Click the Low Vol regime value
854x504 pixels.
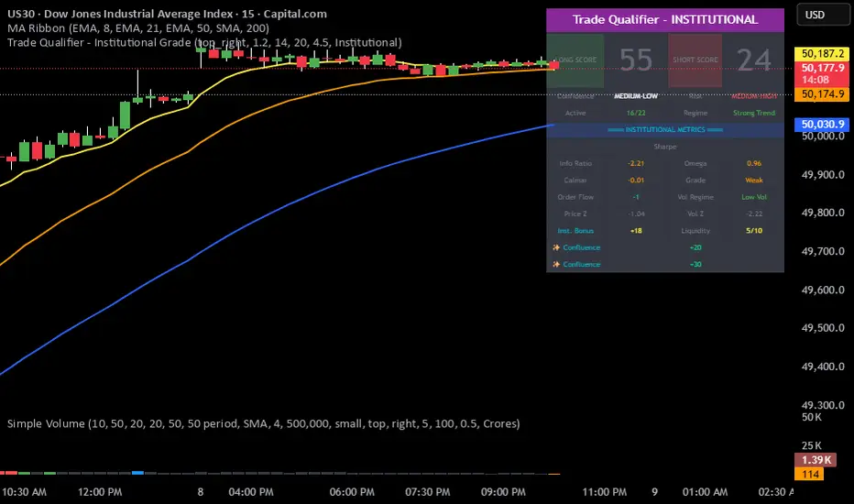[x=754, y=197]
